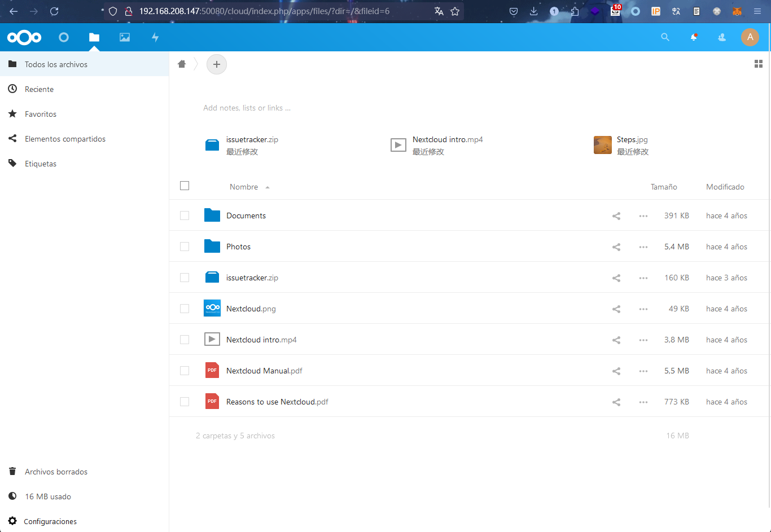This screenshot has width=771, height=532.
Task: Open the Dashboard circle app icon
Action: click(x=64, y=37)
